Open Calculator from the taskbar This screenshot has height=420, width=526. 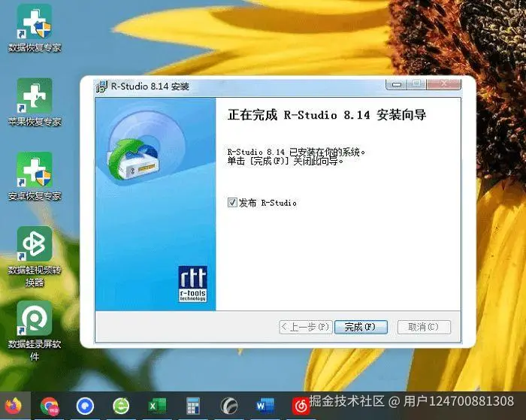pyautogui.click(x=193, y=406)
